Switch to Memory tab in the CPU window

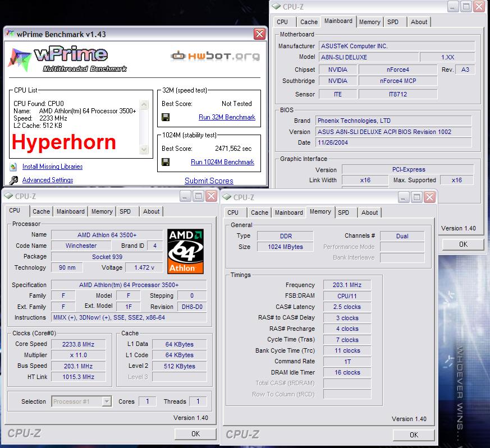(x=102, y=211)
